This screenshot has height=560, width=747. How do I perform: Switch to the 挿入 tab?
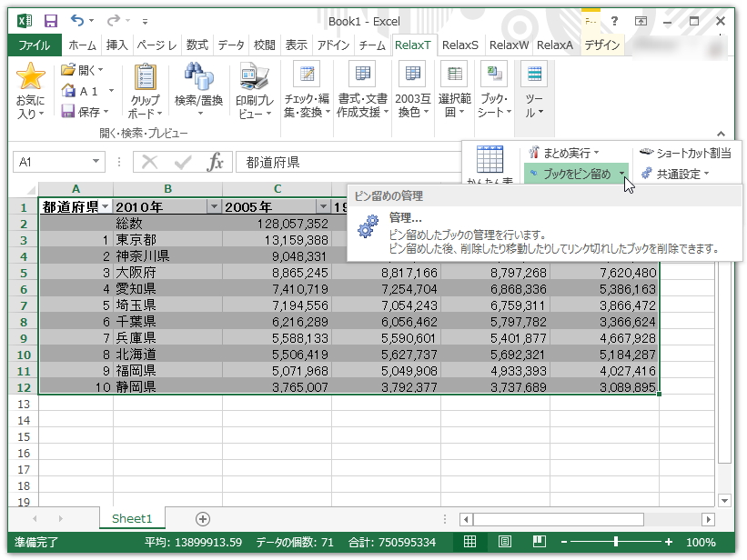[x=116, y=45]
